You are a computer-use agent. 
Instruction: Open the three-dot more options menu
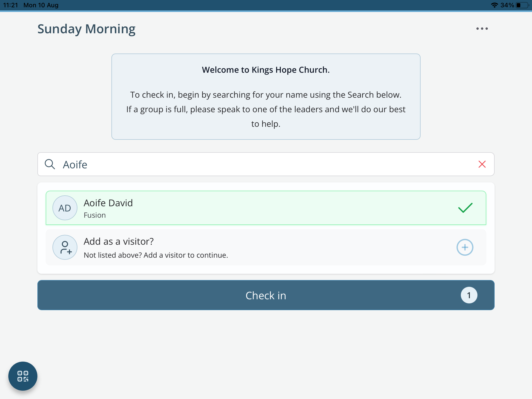tap(482, 29)
